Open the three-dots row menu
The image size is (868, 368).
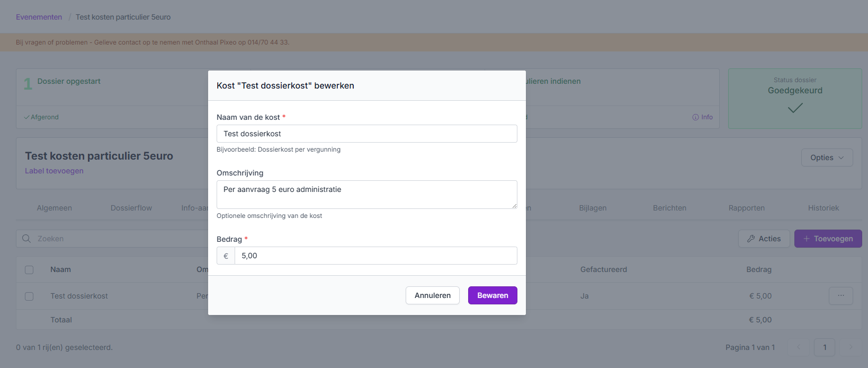(840, 296)
